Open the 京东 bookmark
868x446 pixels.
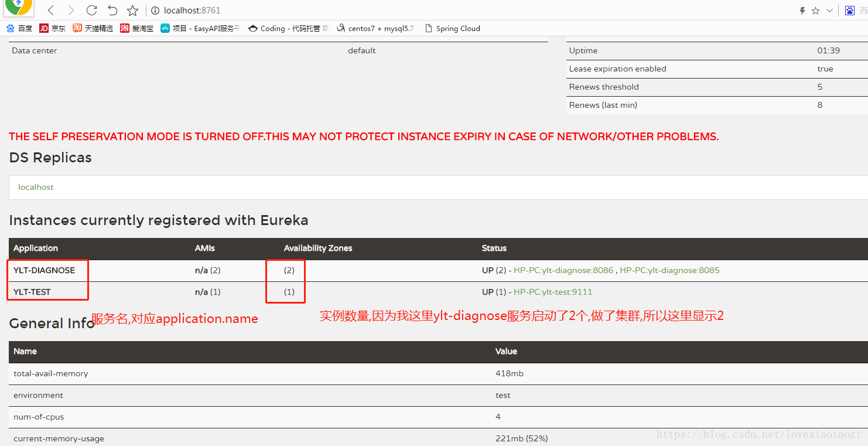(x=53, y=28)
